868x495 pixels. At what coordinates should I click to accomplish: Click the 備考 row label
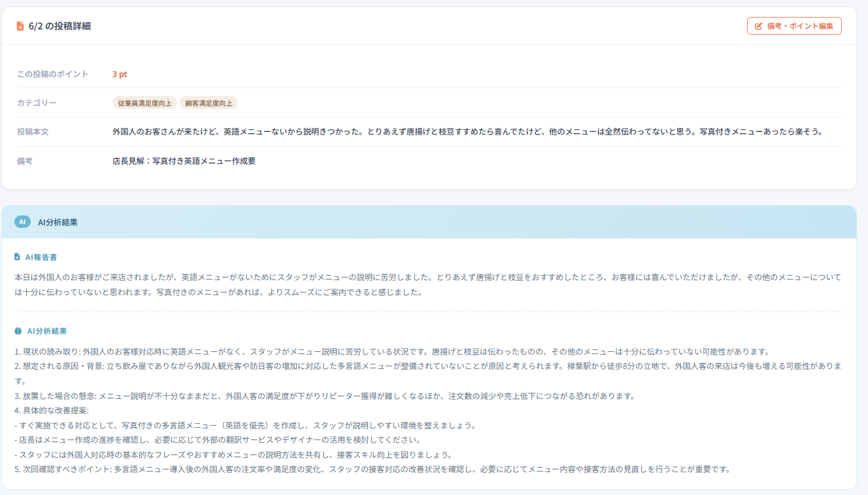pos(25,161)
